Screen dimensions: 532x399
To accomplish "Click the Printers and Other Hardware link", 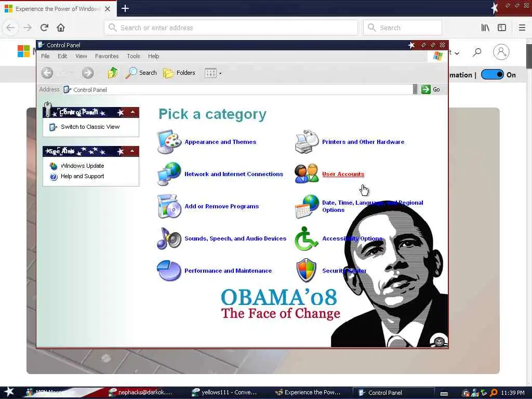I will [x=363, y=142].
